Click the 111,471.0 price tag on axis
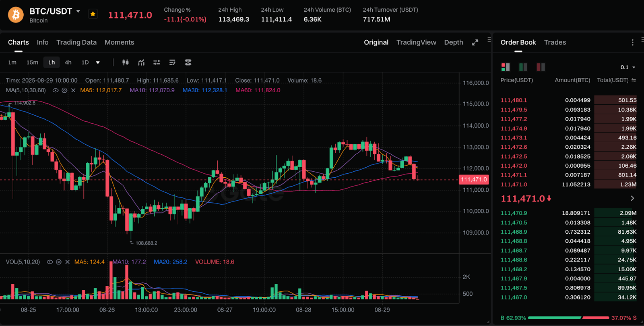The image size is (644, 326). (x=474, y=180)
